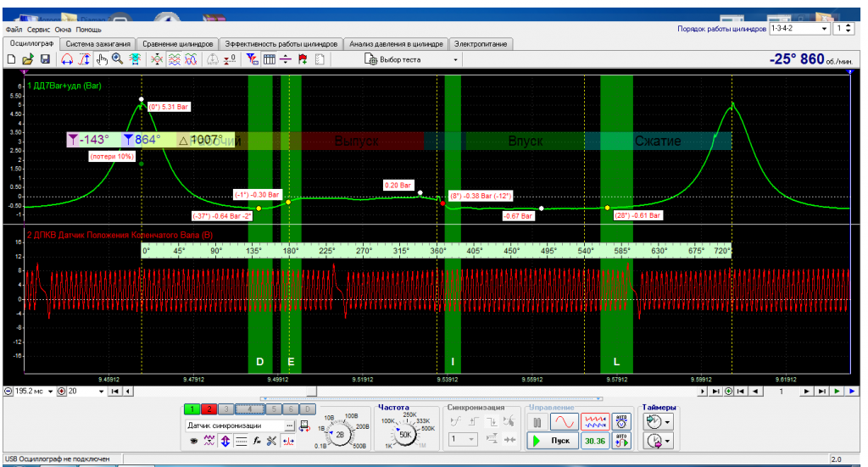Toggle channel visibility eye icon

[x=194, y=441]
